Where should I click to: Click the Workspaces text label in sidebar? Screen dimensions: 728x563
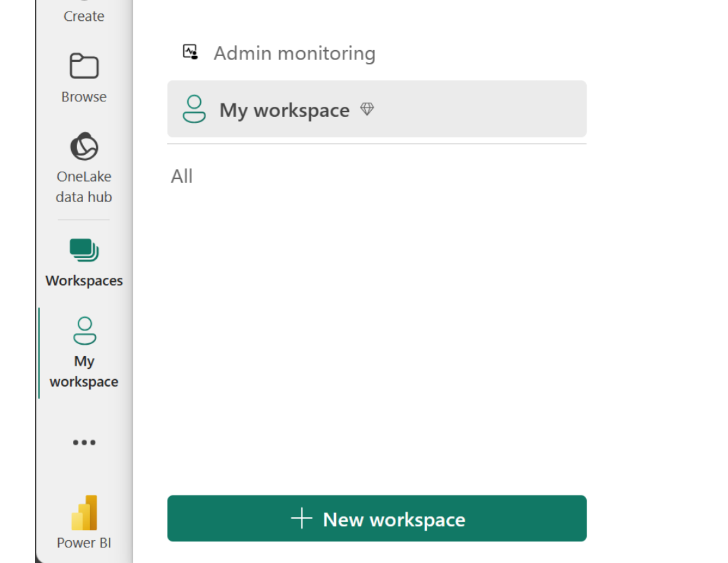tap(84, 280)
